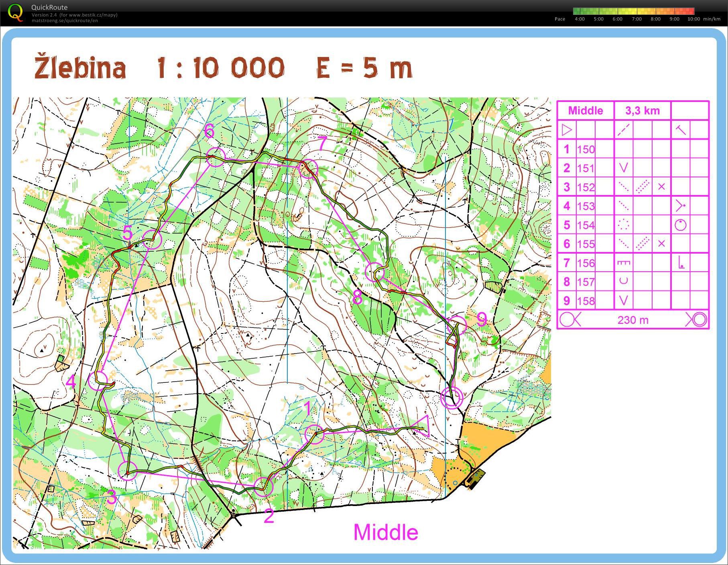The width and height of the screenshot is (728, 565).
Task: Select control circle 4 on the map
Action: 98,381
